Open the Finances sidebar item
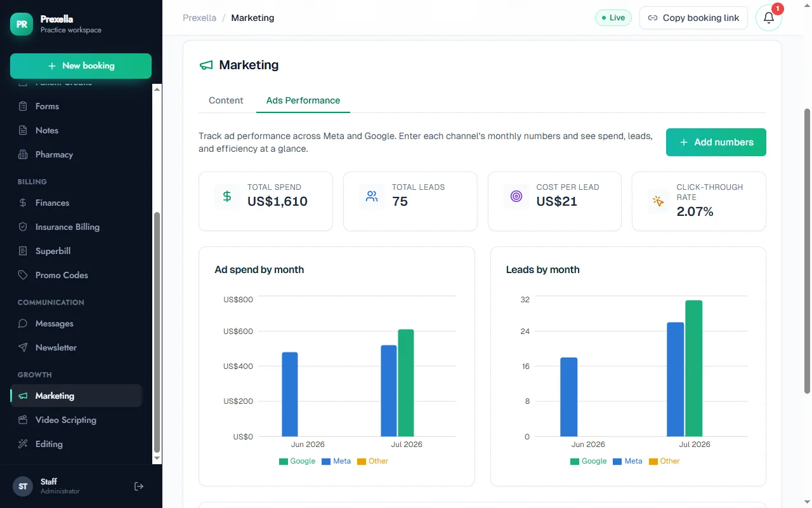The width and height of the screenshot is (812, 508). 76,203
